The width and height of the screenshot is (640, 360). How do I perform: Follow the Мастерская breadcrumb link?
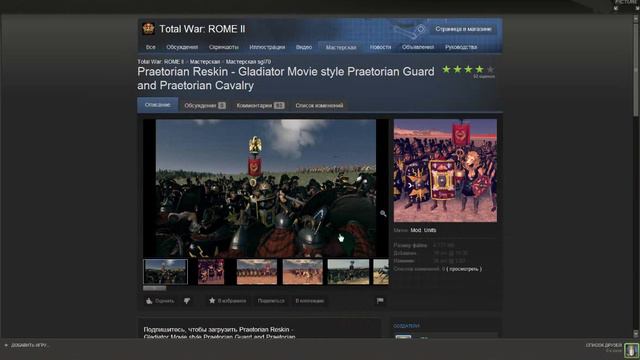205,62
